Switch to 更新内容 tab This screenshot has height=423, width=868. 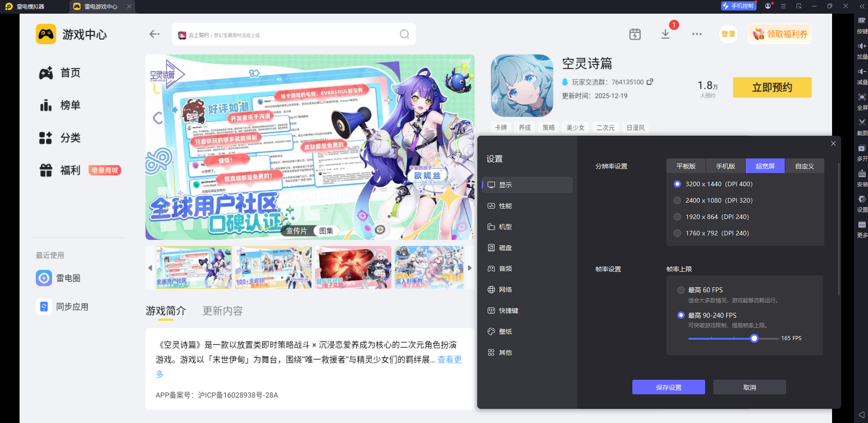tap(222, 311)
